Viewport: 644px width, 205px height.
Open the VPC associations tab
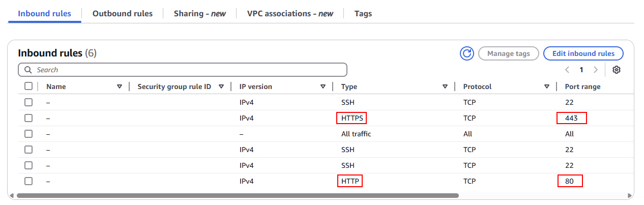pyautogui.click(x=290, y=14)
